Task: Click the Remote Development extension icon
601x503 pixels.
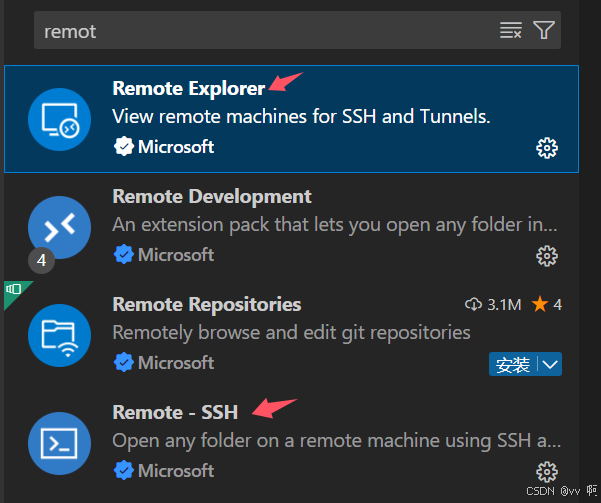Action: click(59, 227)
